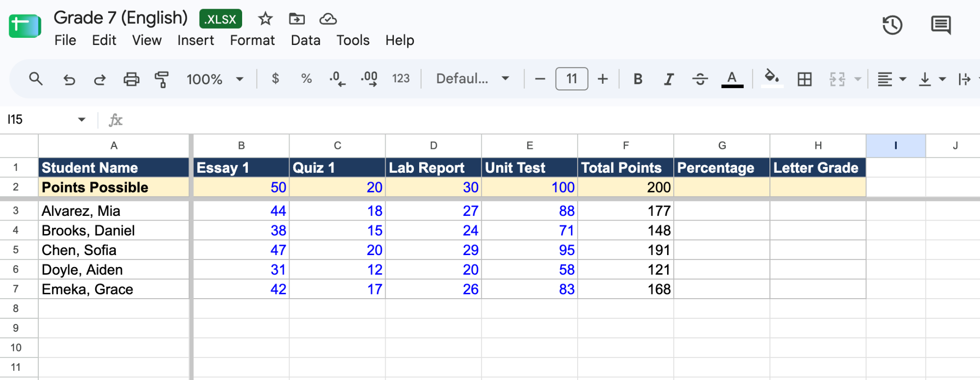Toggle strikethrough formatting
980x380 pixels.
700,79
